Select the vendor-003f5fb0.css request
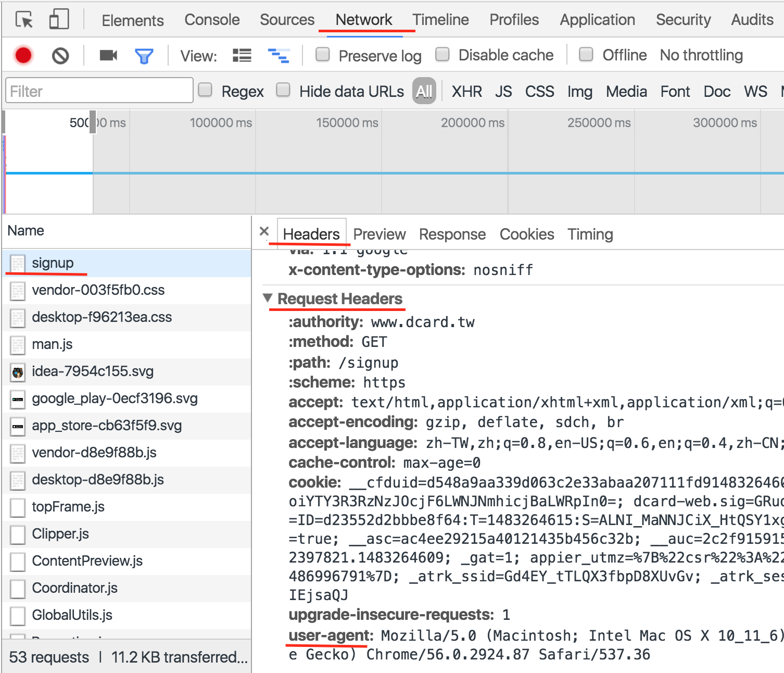 click(x=98, y=290)
